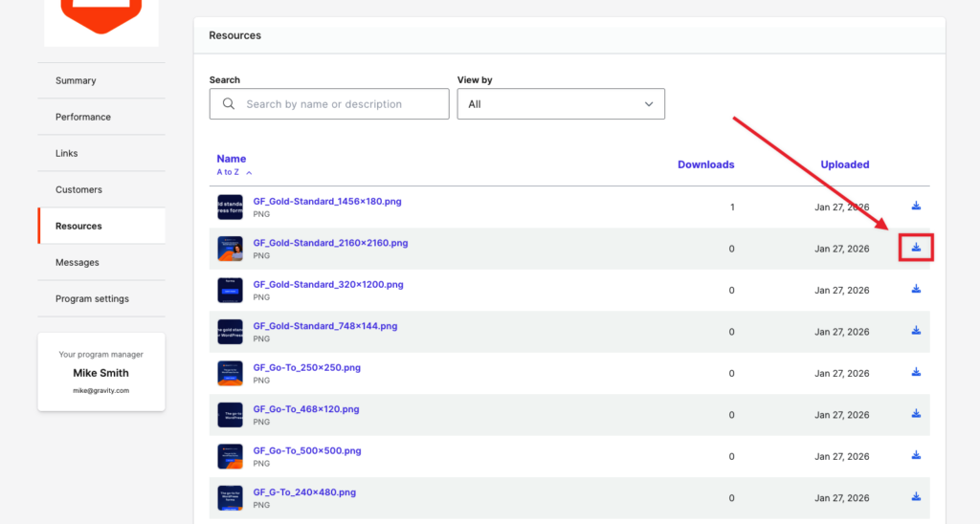Click thumbnail of GF_Go-To_500×500.png
Image resolution: width=980 pixels, height=524 pixels.
pyautogui.click(x=230, y=456)
